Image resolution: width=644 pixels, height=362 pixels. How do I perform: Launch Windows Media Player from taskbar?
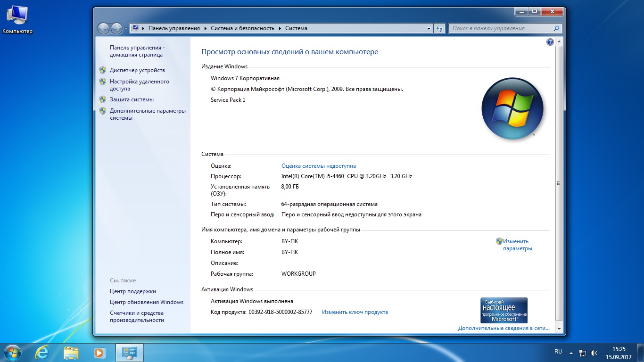(x=99, y=352)
